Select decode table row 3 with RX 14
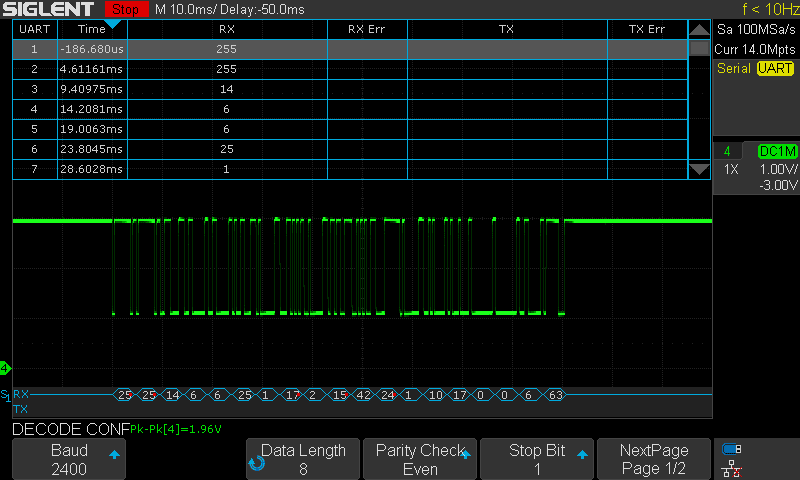The width and height of the screenshot is (800, 480). coord(350,89)
